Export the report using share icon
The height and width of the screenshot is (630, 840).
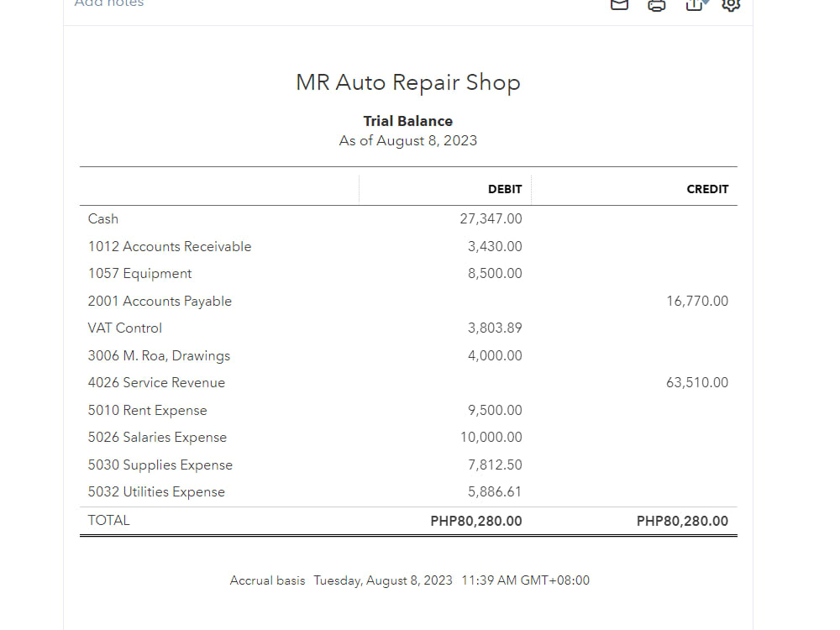[693, 6]
